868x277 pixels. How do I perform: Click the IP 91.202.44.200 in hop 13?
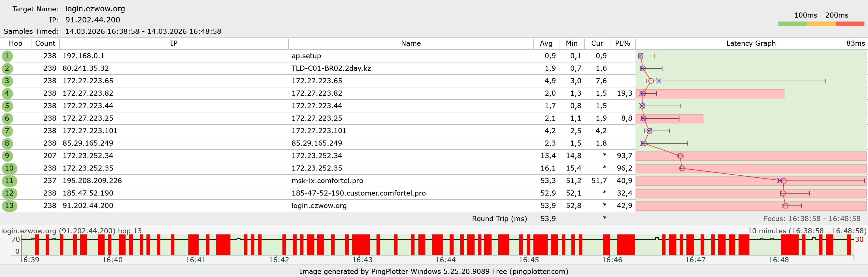(x=88, y=206)
